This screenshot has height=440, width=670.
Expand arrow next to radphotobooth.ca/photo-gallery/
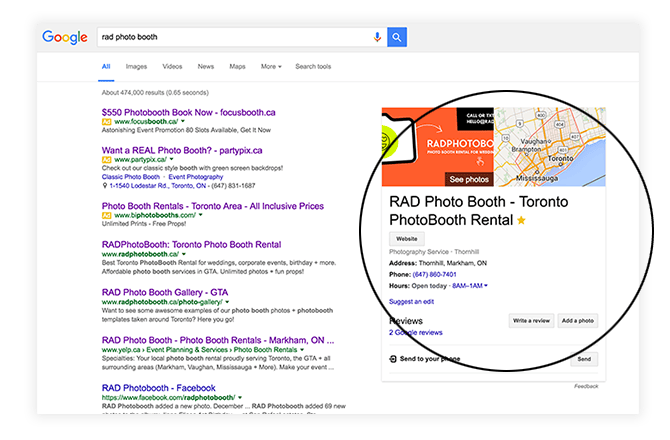point(227,302)
